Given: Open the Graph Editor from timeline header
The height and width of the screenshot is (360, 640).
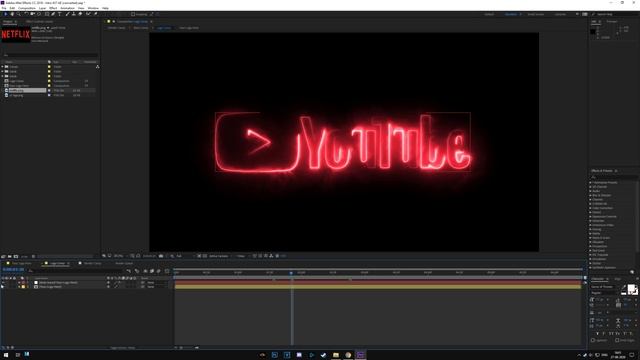Looking at the screenshot, I should point(167,271).
